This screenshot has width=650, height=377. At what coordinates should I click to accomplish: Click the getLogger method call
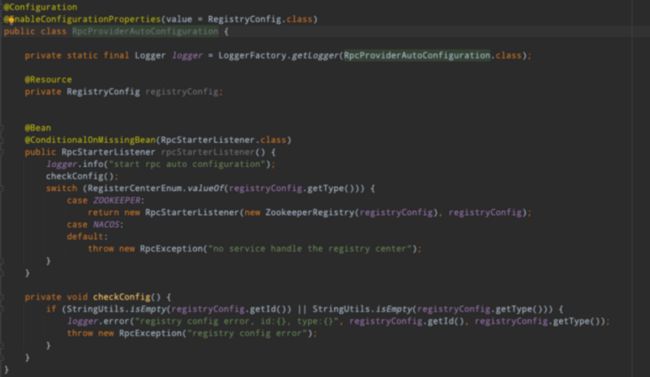click(x=315, y=56)
